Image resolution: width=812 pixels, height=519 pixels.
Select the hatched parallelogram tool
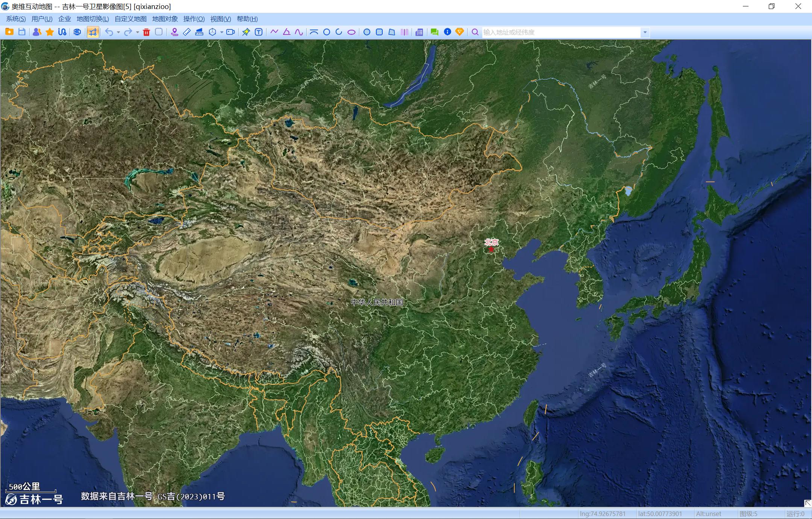392,32
